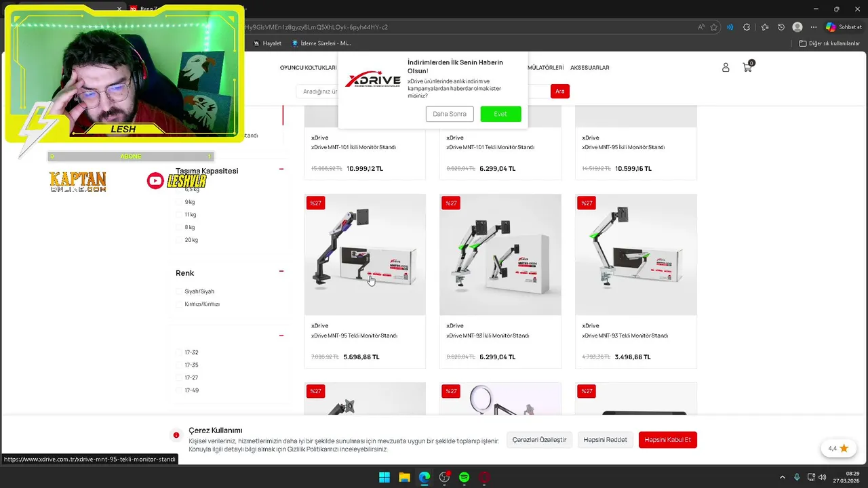Click the 3.498,88 TL price
Image resolution: width=868 pixels, height=488 pixels.
tap(633, 357)
